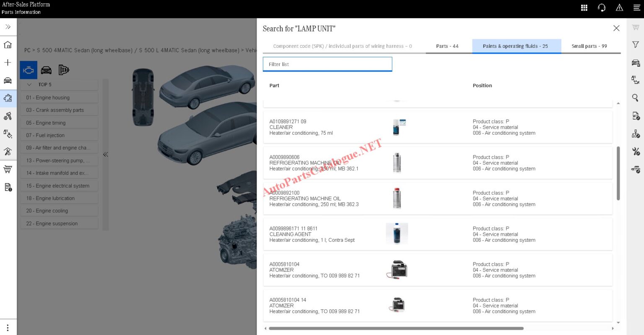
Task: Open the Small parts - 99 tab
Action: point(589,46)
